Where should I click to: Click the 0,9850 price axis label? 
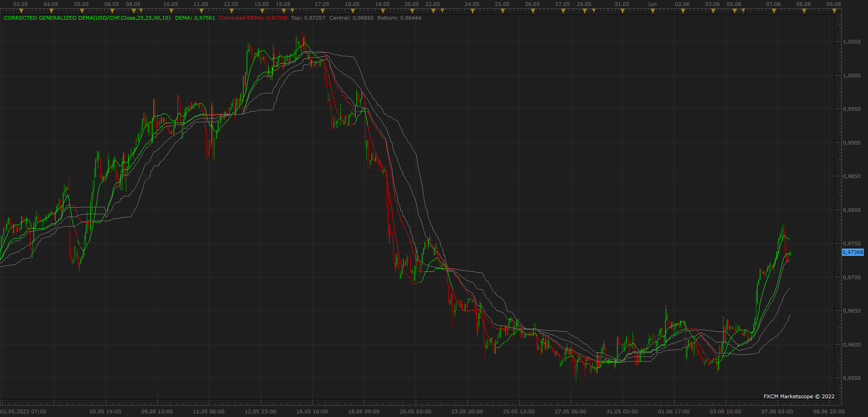(x=852, y=176)
